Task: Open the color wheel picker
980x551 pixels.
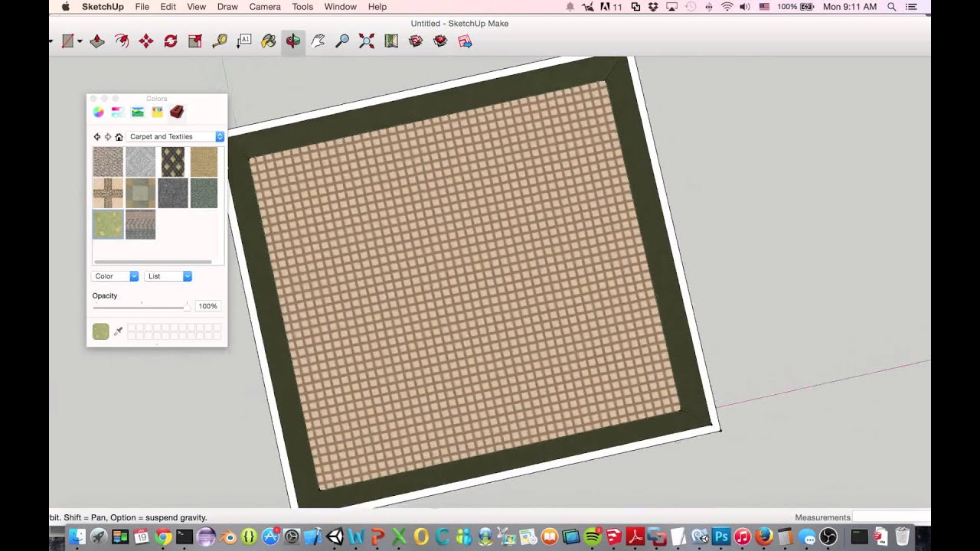Action: tap(98, 112)
